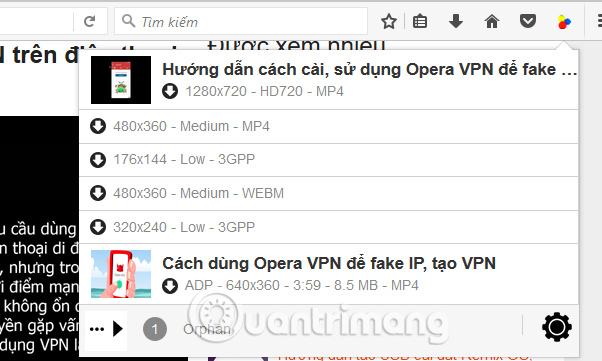The width and height of the screenshot is (602, 361).
Task: Select the 1280x720 - HD720 - MP4 text
Action: tap(264, 91)
